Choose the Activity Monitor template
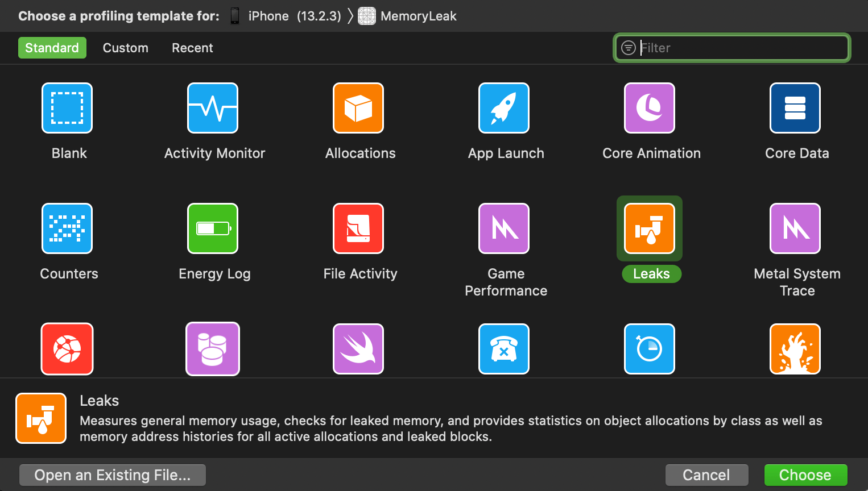868x491 pixels. [213, 108]
